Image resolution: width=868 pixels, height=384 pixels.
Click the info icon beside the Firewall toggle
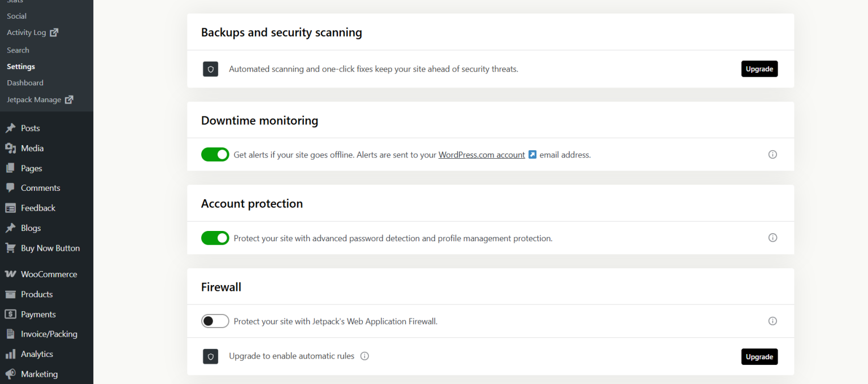point(772,321)
